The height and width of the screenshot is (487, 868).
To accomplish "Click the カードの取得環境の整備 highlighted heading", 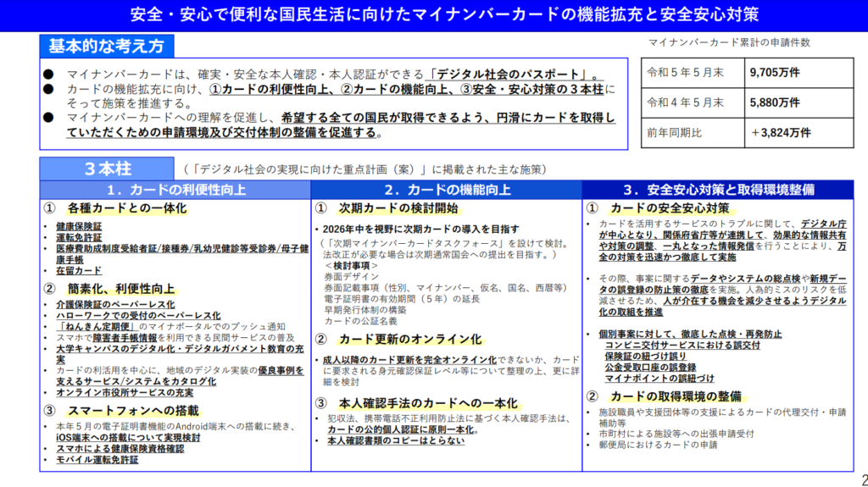I will point(676,396).
